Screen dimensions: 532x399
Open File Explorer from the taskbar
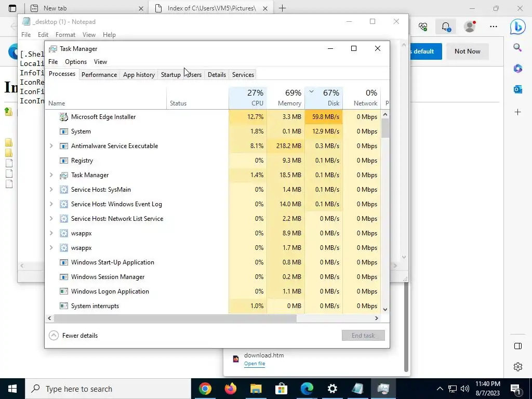click(x=256, y=389)
